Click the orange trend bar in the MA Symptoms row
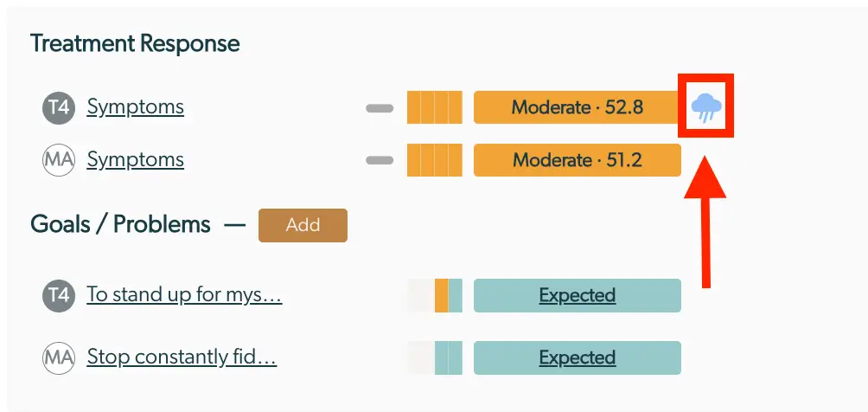 point(435,160)
